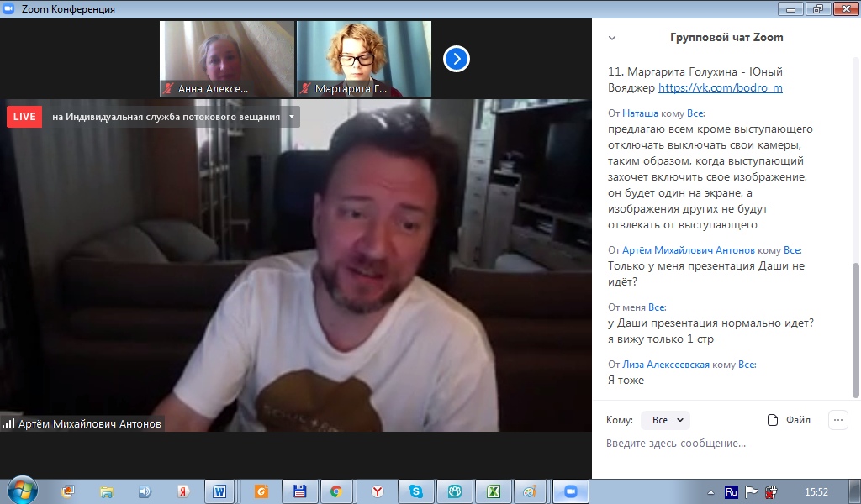This screenshot has width=861, height=504.
Task: Show hidden system tray icons
Action: [x=711, y=492]
